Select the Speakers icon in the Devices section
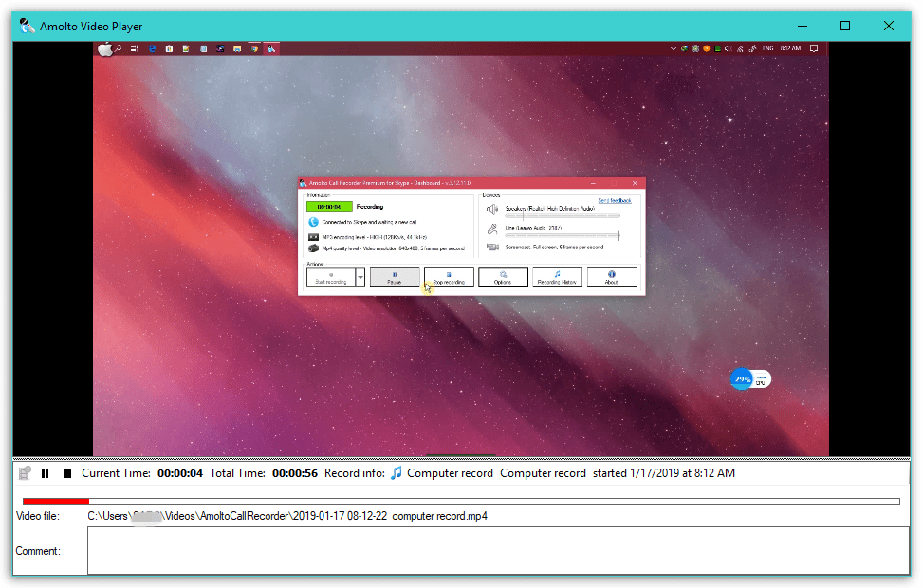The height and width of the screenshot is (588, 923). point(491,209)
